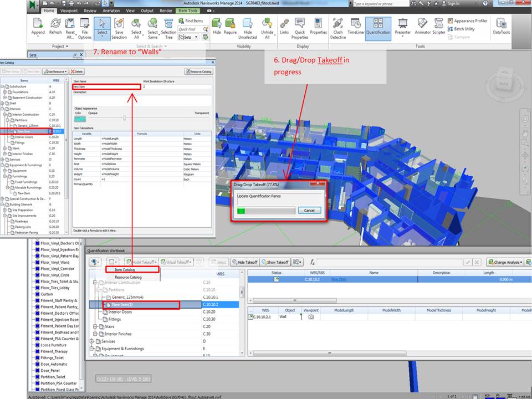Open the Change Analysis dropdown
Image resolution: width=532 pixels, height=399 pixels.
click(505, 262)
